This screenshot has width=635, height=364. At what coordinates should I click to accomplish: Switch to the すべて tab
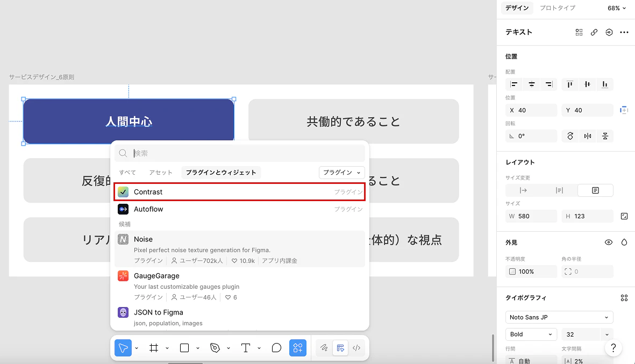click(127, 173)
